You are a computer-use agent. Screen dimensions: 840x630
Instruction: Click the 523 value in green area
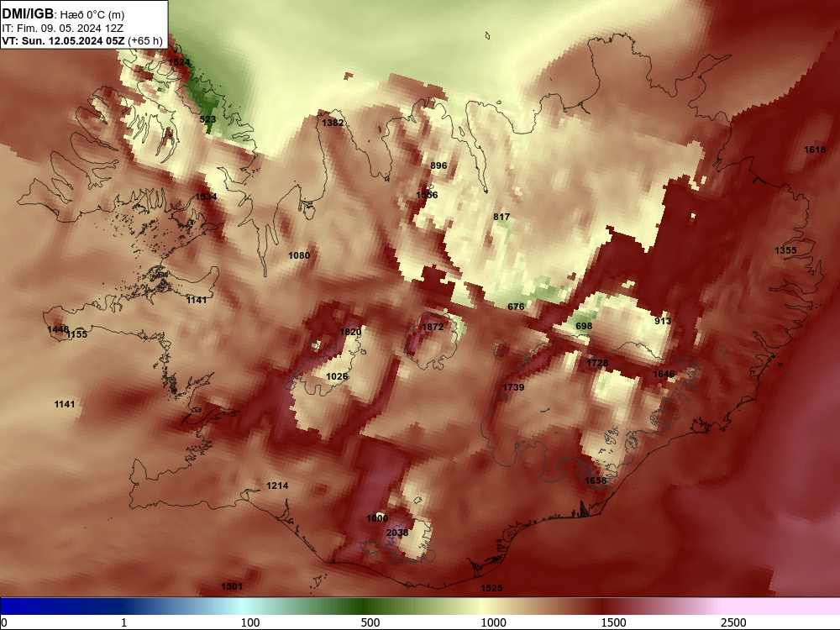coord(207,119)
